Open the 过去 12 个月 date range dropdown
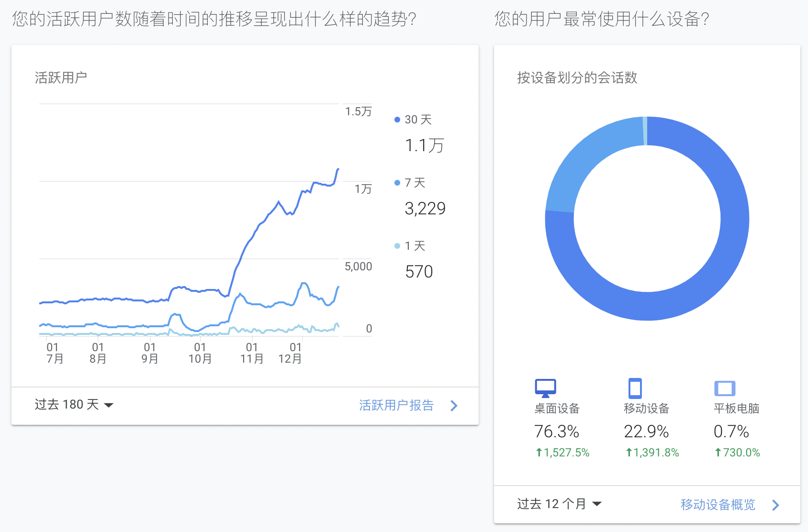 (x=559, y=504)
